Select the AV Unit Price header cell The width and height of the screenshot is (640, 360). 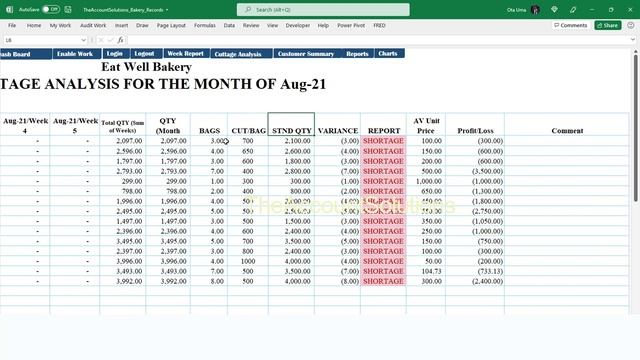point(426,124)
